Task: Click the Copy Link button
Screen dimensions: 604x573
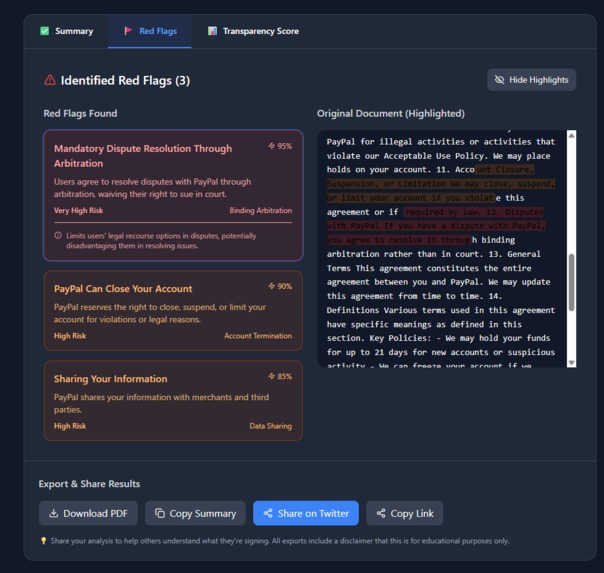Action: pyautogui.click(x=405, y=513)
